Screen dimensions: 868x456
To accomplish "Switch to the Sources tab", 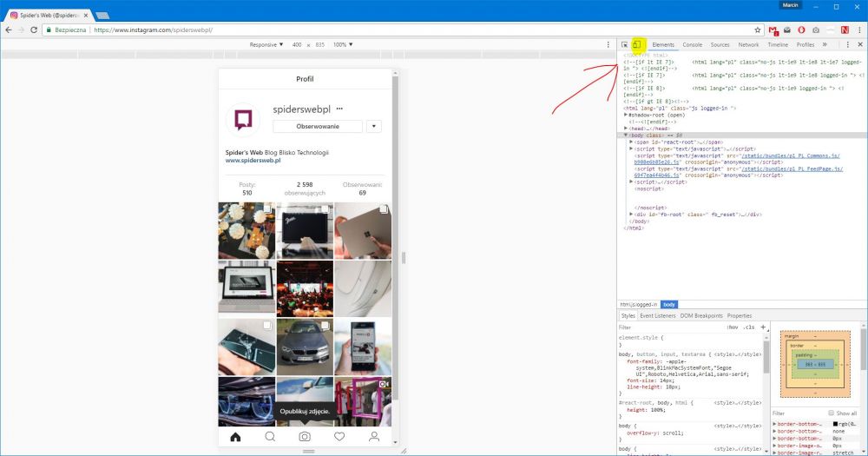I will click(x=720, y=44).
